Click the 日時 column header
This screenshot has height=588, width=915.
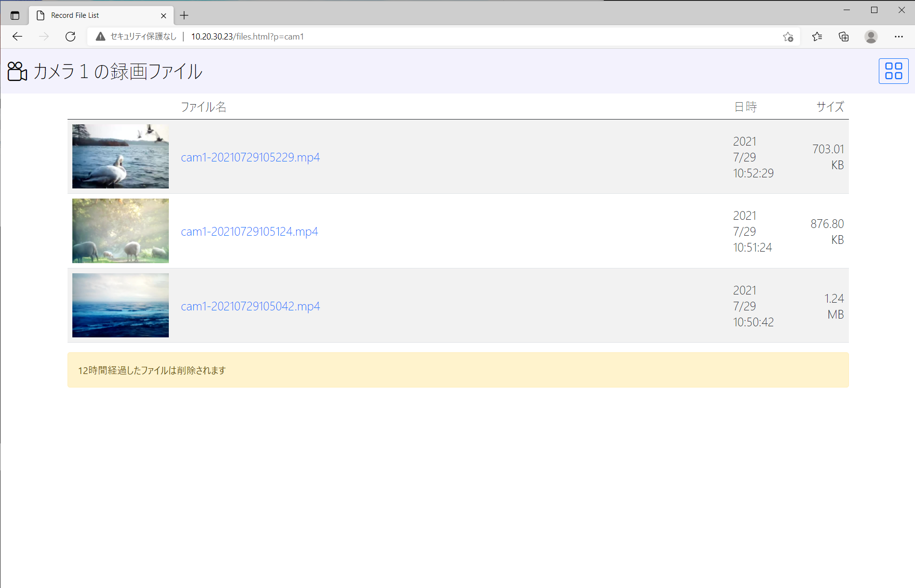tap(745, 107)
